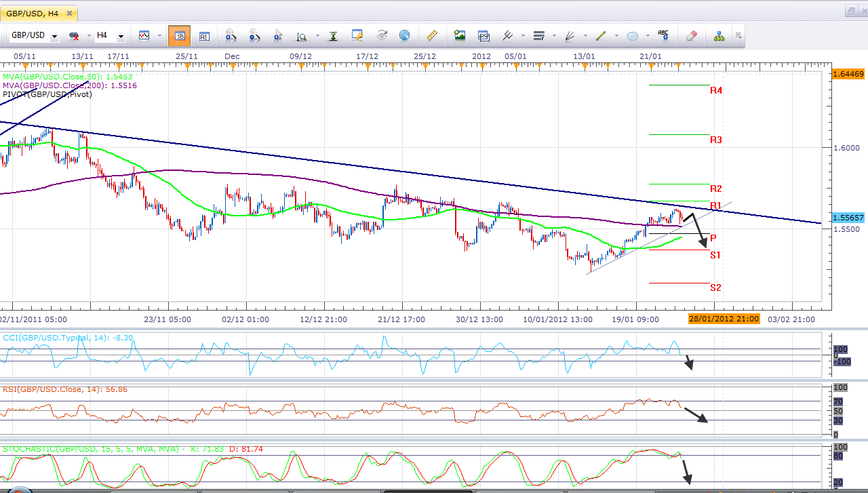Click the restore window button at top right
The height and width of the screenshot is (493, 868).
852,12
